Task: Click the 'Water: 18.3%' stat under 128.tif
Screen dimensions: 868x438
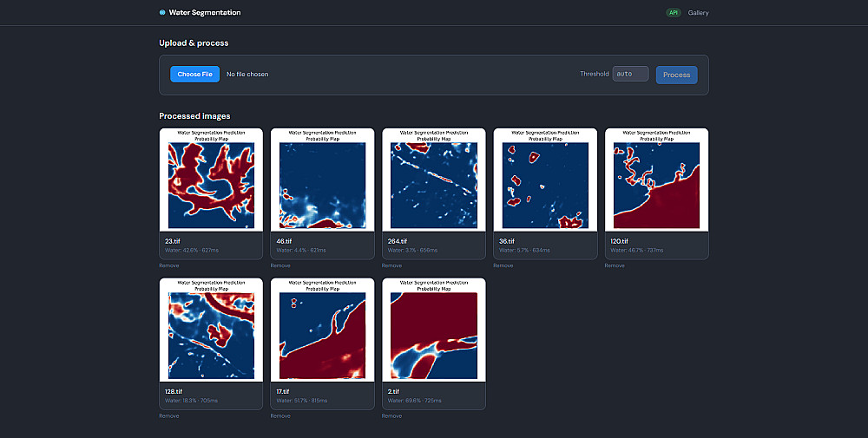Action: 181,401
